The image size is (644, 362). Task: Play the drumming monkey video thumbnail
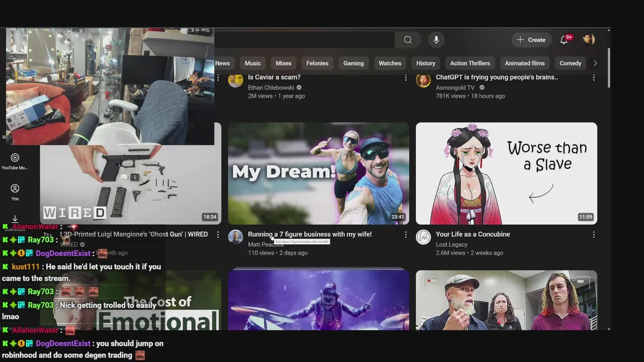pos(318,300)
